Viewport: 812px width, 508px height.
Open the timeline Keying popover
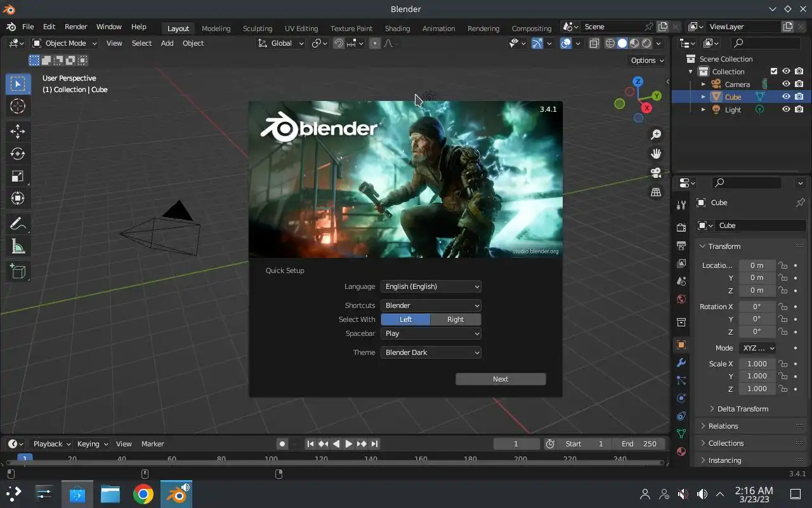point(93,444)
